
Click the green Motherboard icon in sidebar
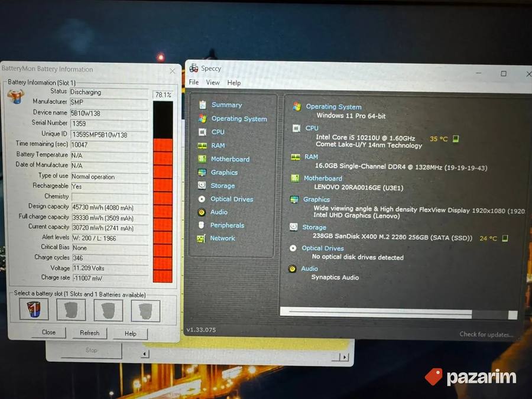pyautogui.click(x=202, y=159)
